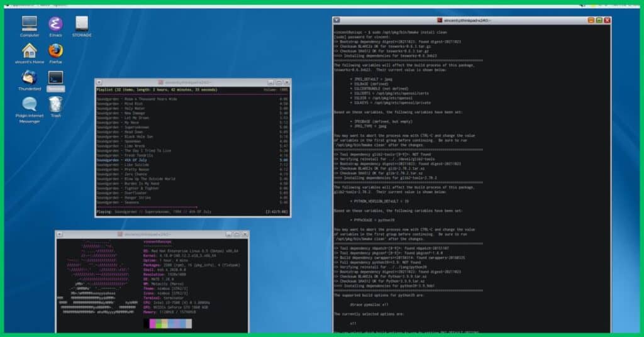
Task: Minimize the neofetch terminal window
Action: pyautogui.click(x=229, y=235)
